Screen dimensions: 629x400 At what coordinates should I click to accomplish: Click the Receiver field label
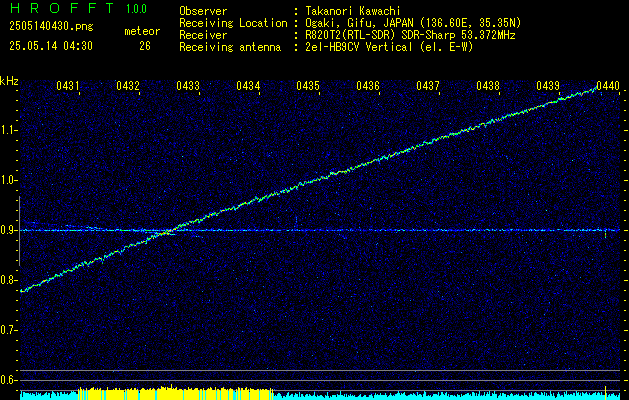203,35
